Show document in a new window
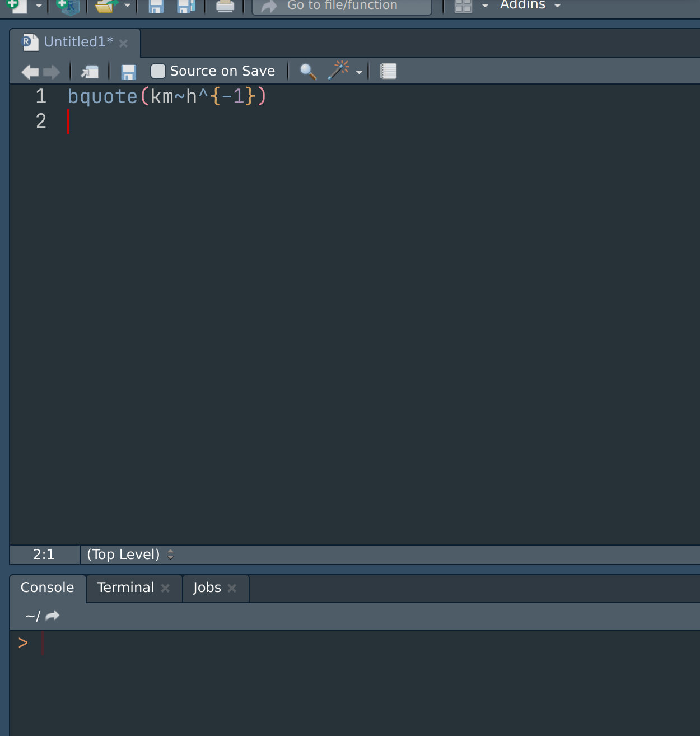 (x=89, y=71)
